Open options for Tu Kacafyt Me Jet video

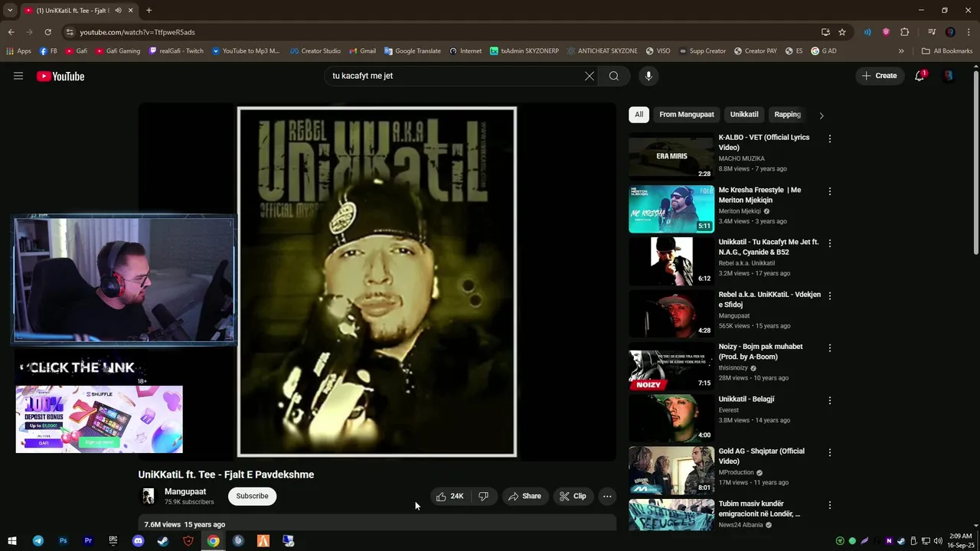(x=829, y=243)
